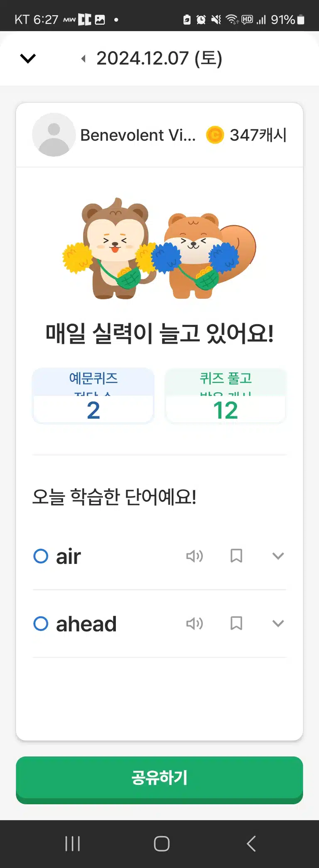Expand details for the word air

[x=278, y=556]
